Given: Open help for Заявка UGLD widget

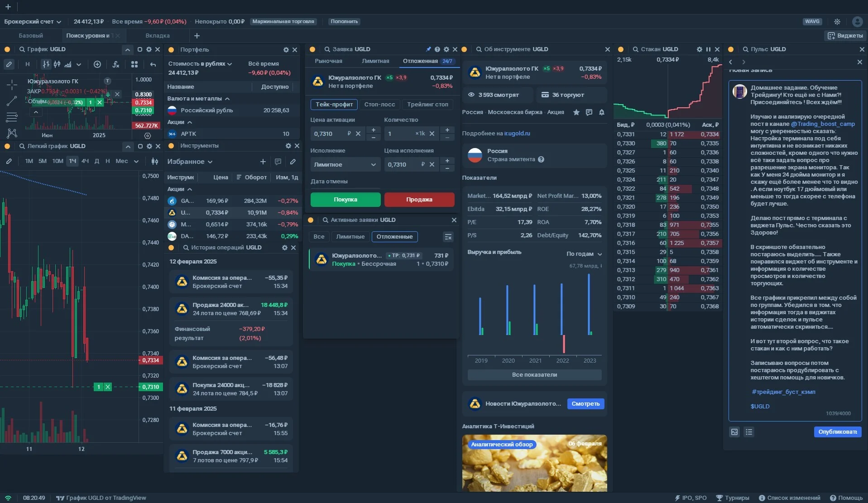Looking at the screenshot, I should (x=437, y=49).
